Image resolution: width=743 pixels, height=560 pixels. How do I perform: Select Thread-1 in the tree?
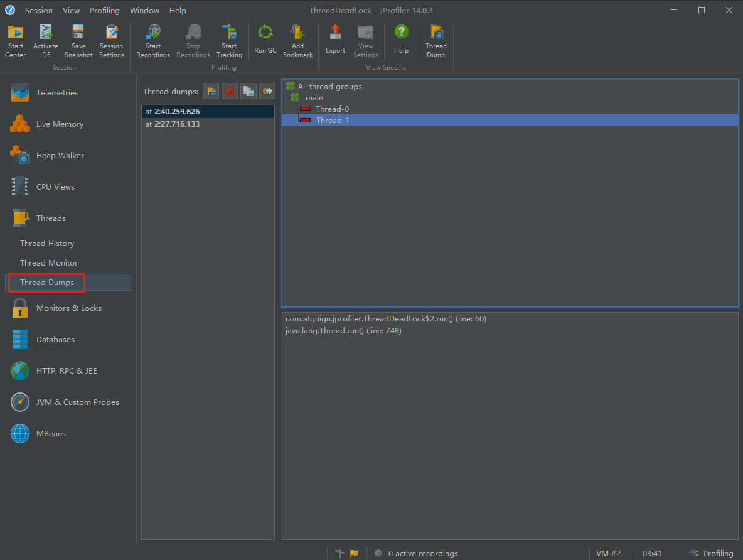tap(510, 121)
